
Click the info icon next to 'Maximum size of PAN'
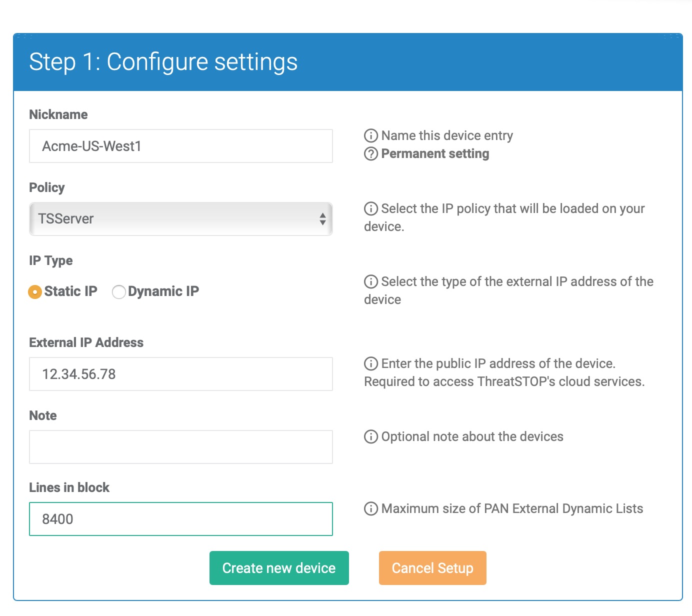coord(371,508)
